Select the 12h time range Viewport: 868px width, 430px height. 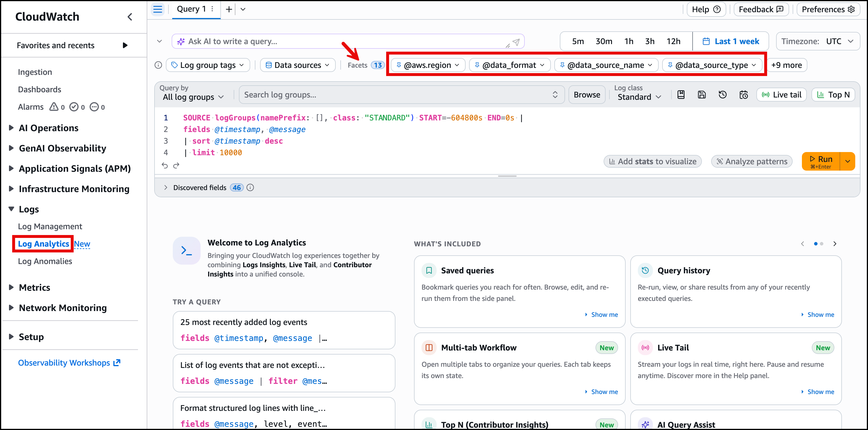(673, 41)
